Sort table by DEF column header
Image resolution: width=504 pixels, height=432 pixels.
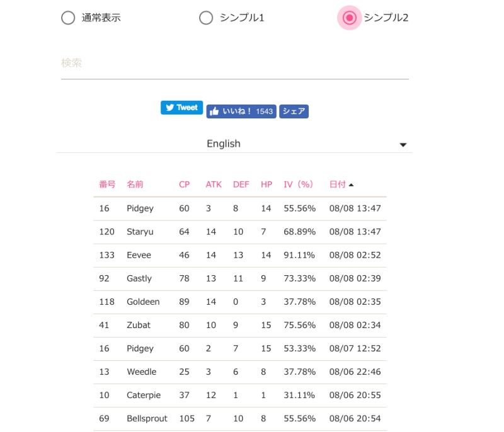[241, 185]
